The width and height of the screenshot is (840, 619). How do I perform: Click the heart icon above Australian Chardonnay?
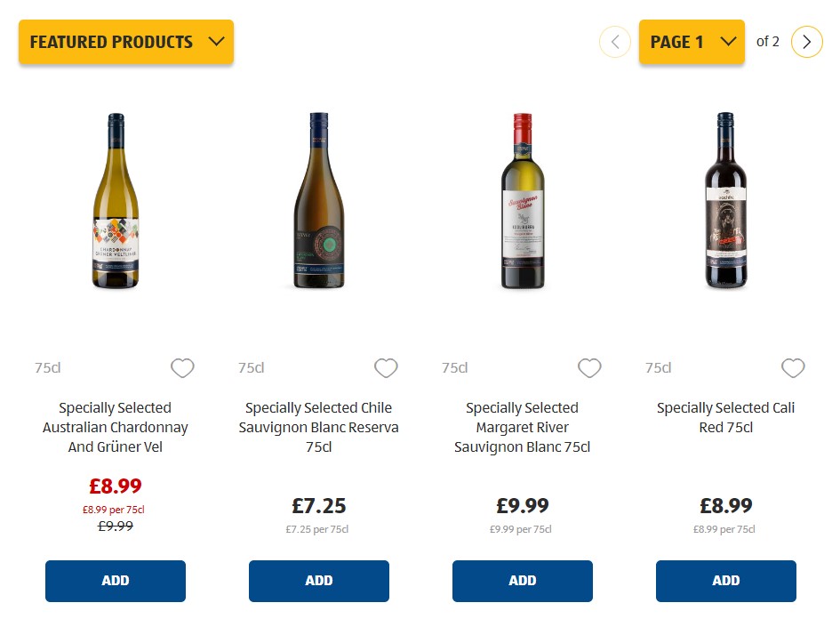click(182, 367)
